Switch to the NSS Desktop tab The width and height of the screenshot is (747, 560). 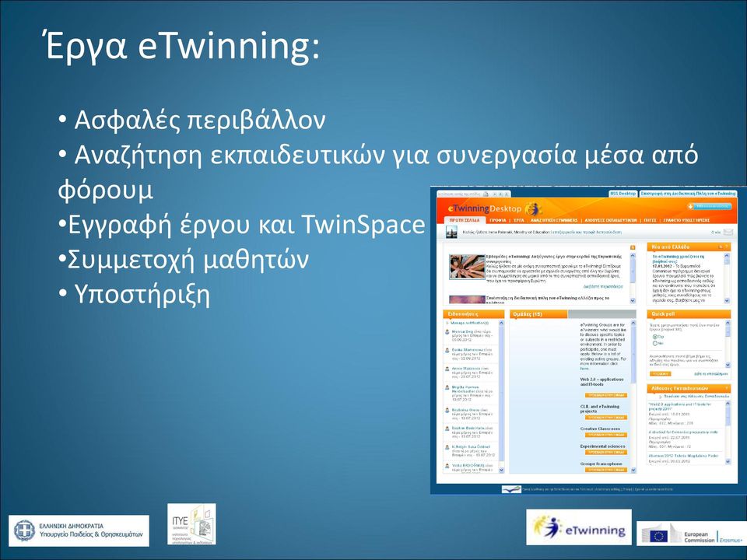click(623, 194)
